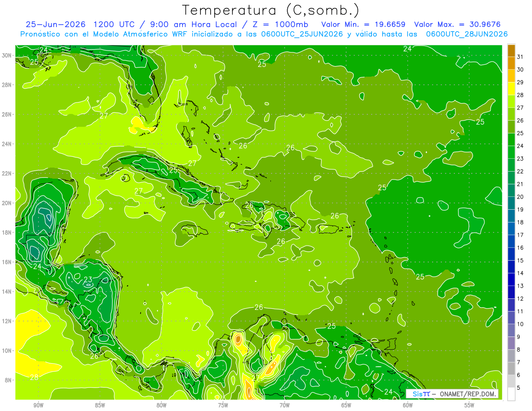Screen dimensions: 532x411
Task: Select the date text '25-Jun-2026'
Action: point(55,24)
